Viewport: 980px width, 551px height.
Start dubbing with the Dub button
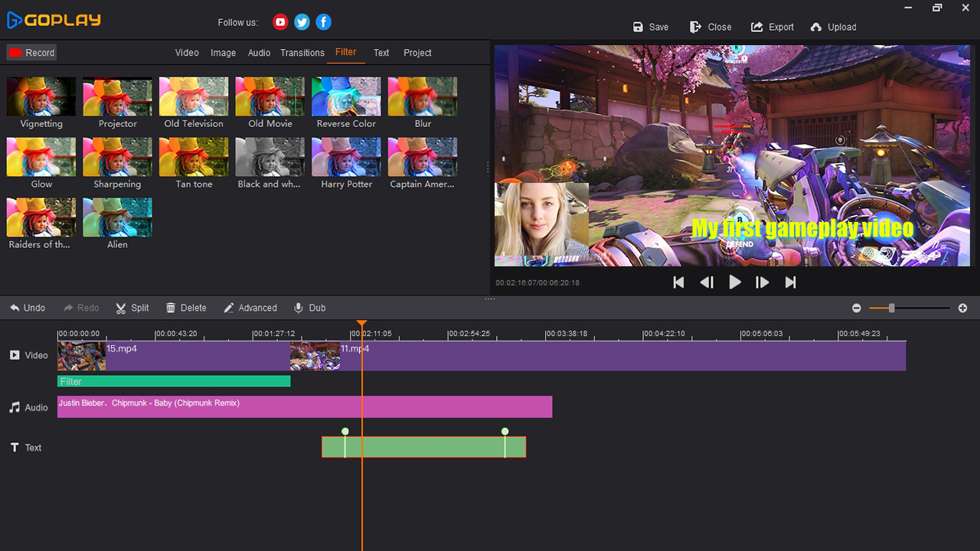(310, 308)
